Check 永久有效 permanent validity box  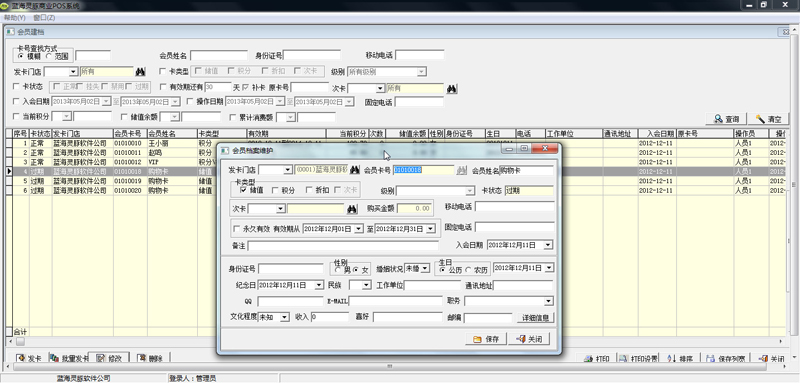(x=236, y=229)
